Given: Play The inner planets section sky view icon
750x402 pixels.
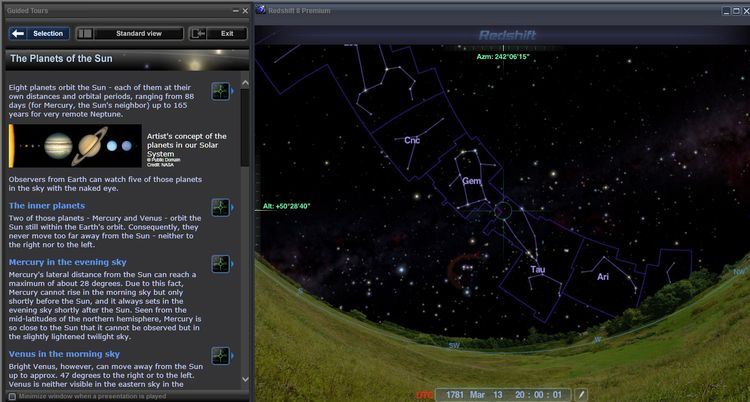Looking at the screenshot, I should click(x=221, y=208).
